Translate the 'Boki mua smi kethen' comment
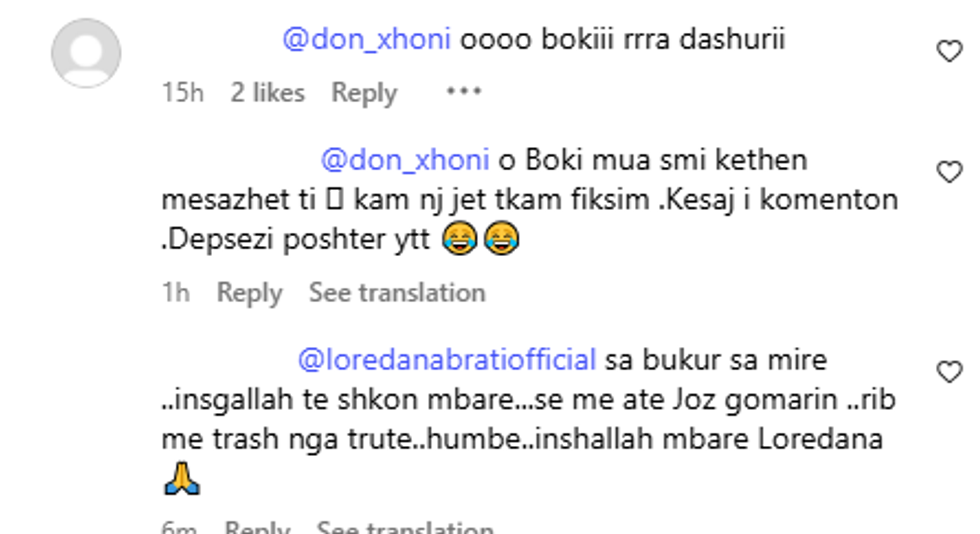Image resolution: width=980 pixels, height=534 pixels. pos(397,293)
